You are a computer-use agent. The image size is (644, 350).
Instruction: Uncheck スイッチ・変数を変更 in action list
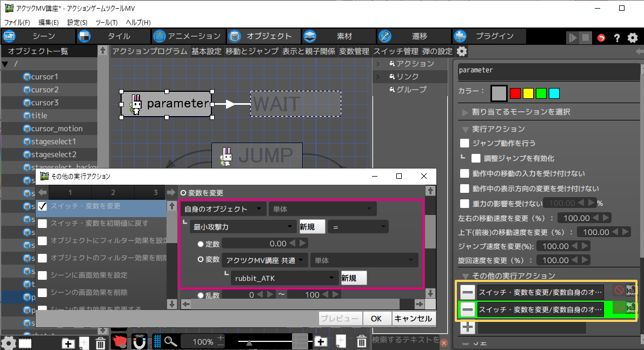click(43, 206)
